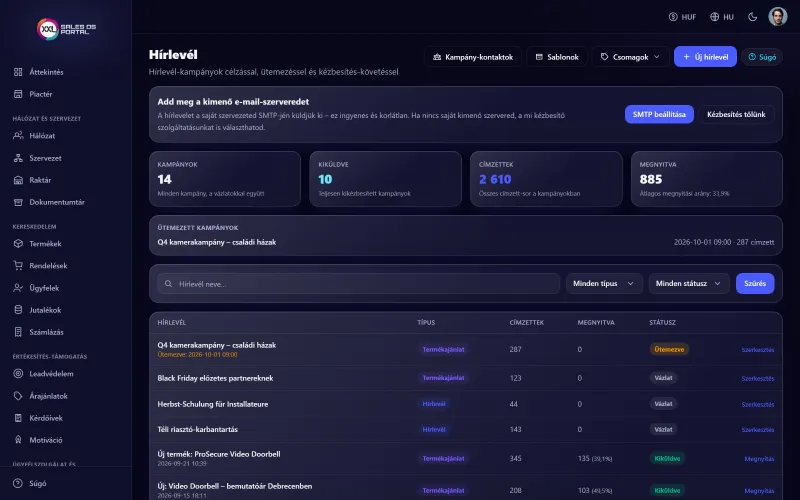Open the Raktár warehouse icon
Viewport: 800px width, 500px height.
[x=18, y=180]
